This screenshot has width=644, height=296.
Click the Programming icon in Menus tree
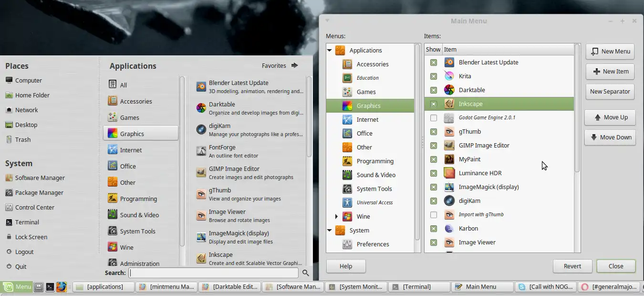point(347,161)
